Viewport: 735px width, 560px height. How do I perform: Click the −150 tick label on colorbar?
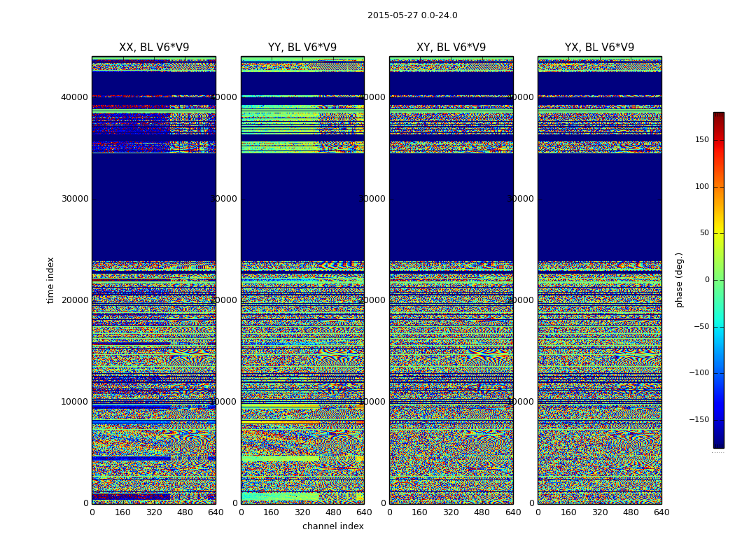tap(699, 420)
